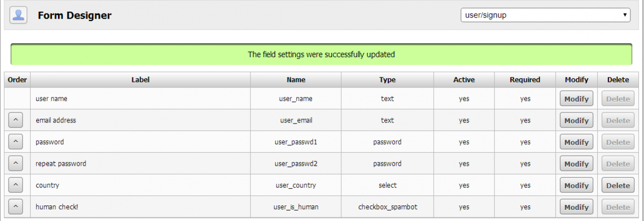Click the Type column header

(x=387, y=79)
